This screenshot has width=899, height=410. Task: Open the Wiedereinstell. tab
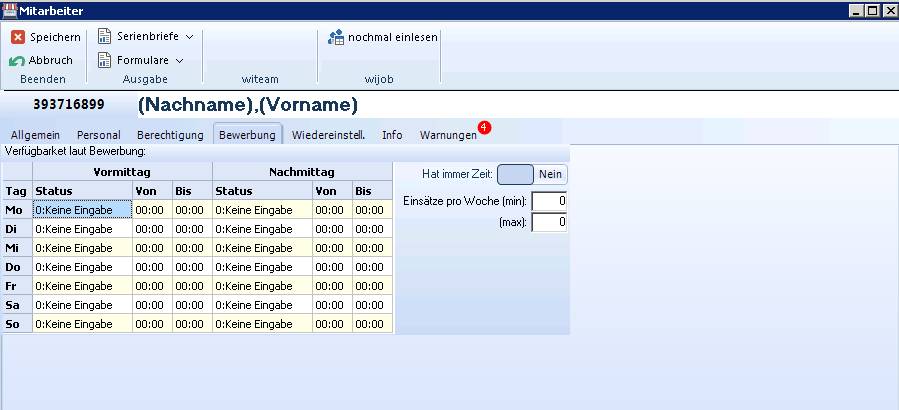click(x=328, y=135)
